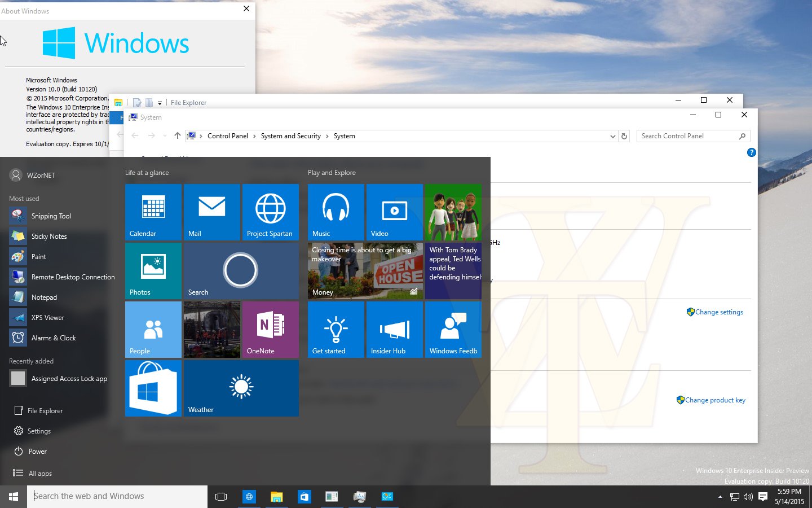Click the Task View taskbar icon
This screenshot has width=812, height=508.
221,497
